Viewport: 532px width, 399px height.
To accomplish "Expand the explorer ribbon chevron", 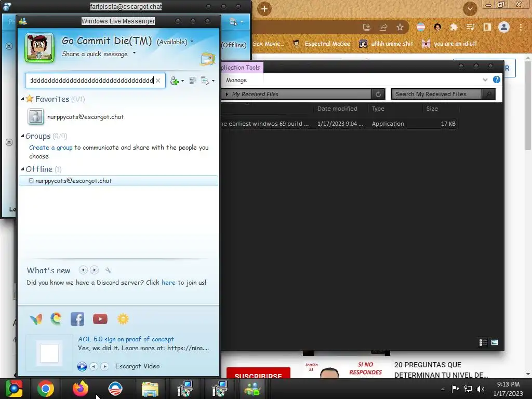I will (x=485, y=79).
